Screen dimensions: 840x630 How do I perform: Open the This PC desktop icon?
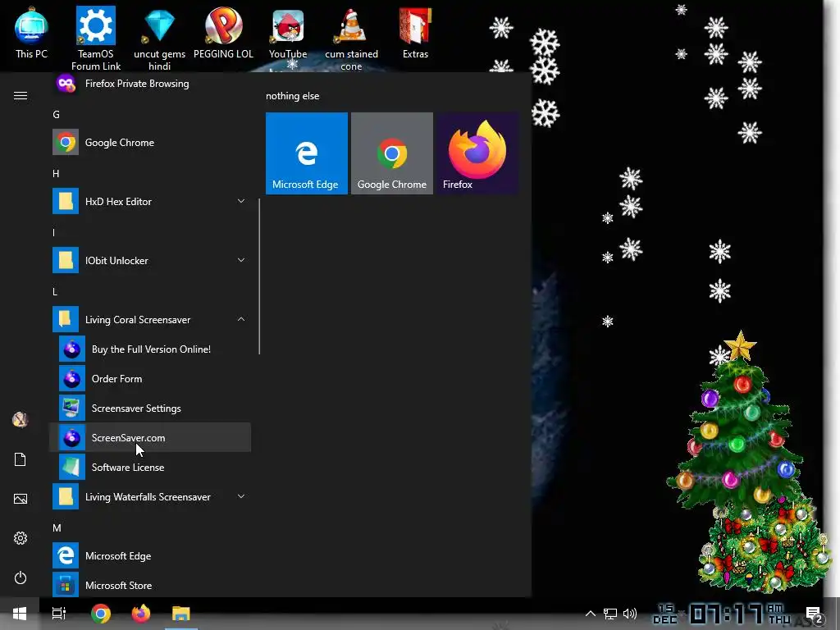click(x=31, y=33)
